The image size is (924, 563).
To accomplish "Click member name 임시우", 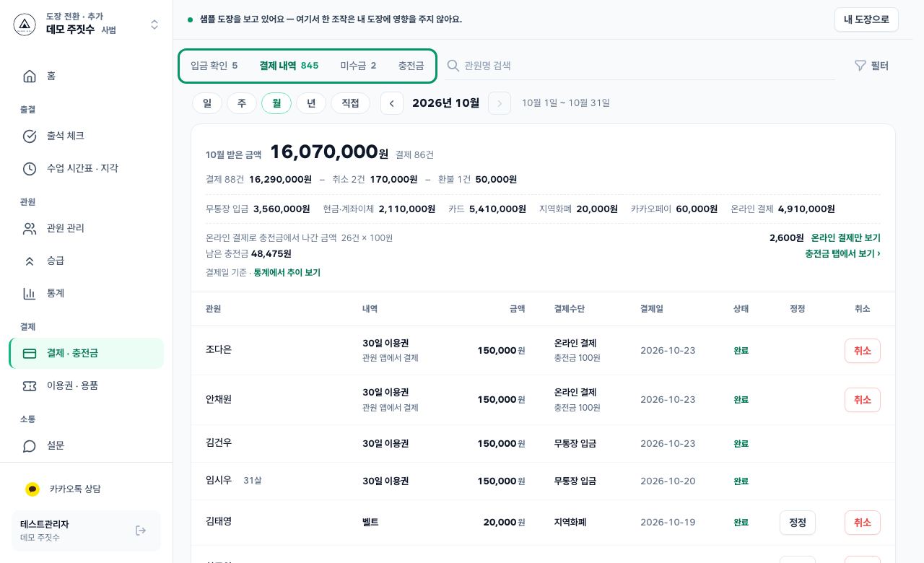I will [219, 480].
